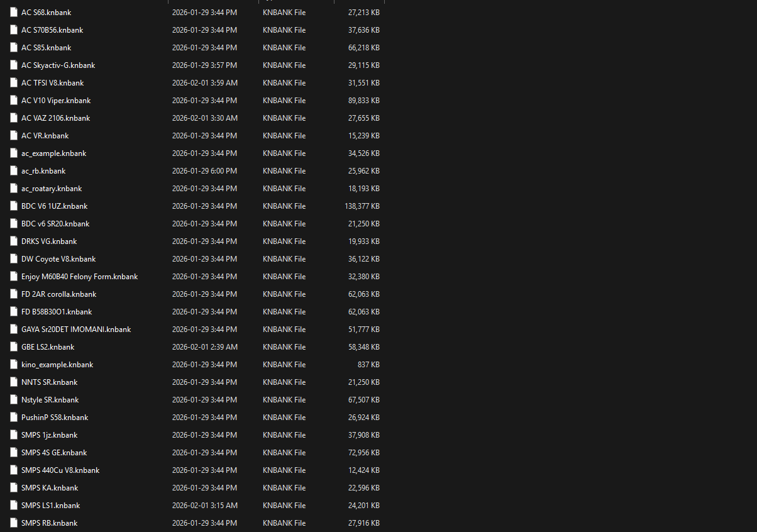Screen dimensions: 757x532
Task: Click the modified date of SMPS LS1.knbank
Action: tap(204, 506)
